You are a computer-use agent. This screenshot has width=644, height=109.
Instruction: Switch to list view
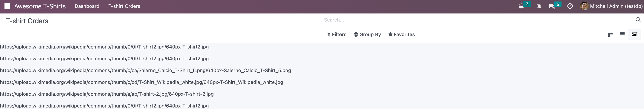click(x=622, y=34)
